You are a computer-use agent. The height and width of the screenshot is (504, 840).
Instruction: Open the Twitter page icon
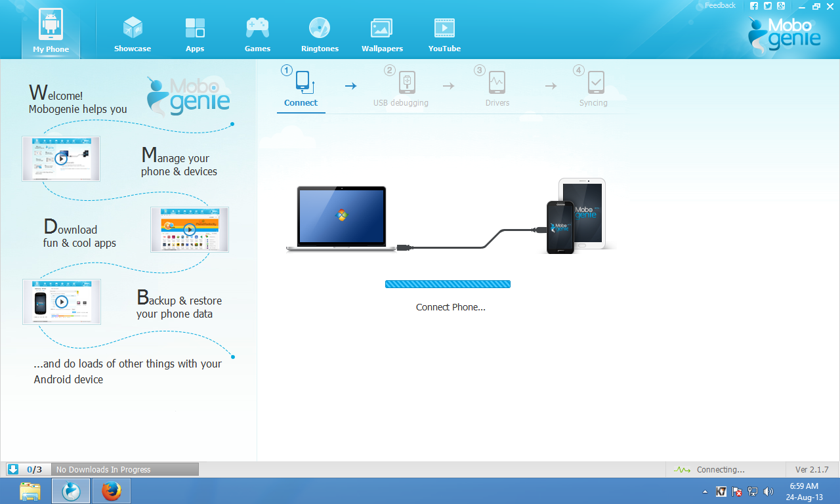767,6
